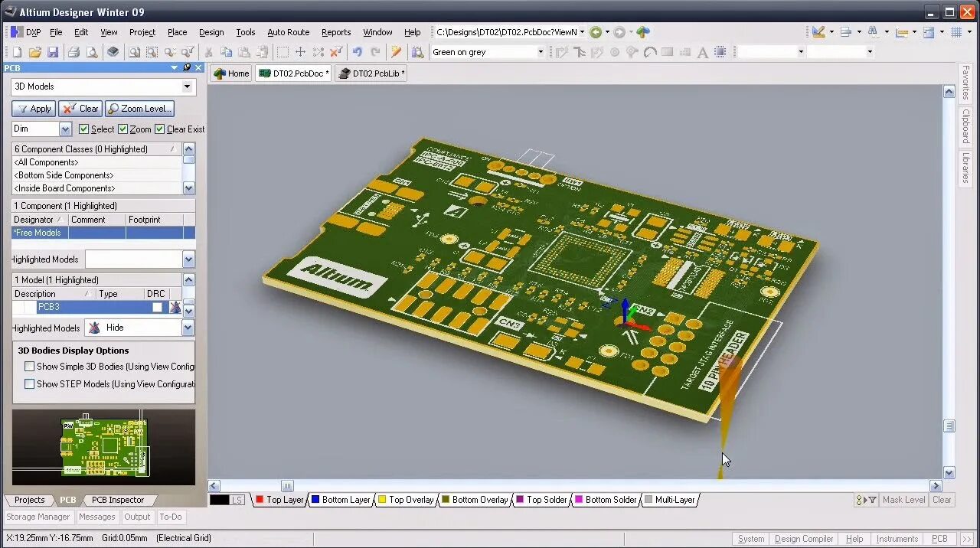Undo the last action
Image resolution: width=980 pixels, height=548 pixels.
357,52
